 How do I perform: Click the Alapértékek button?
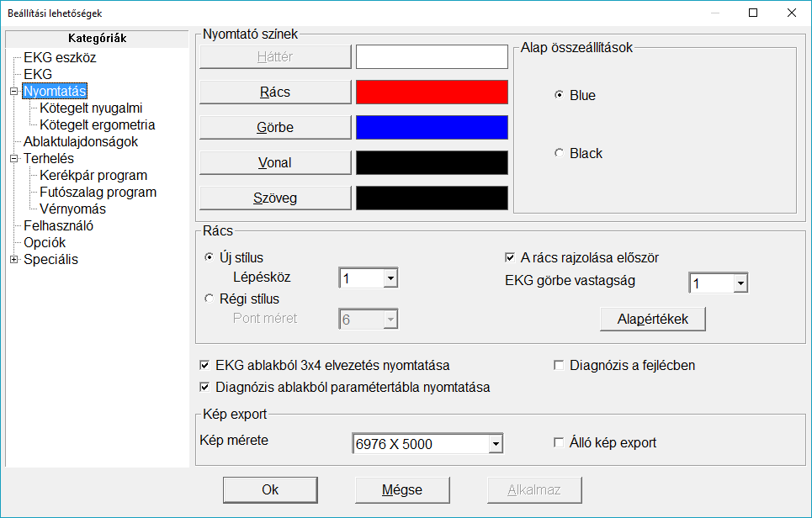(x=652, y=320)
